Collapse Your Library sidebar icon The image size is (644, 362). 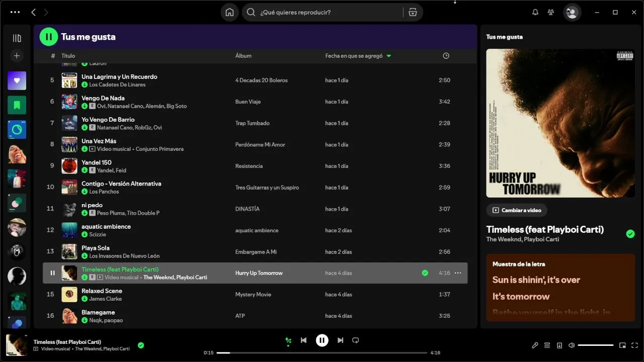pyautogui.click(x=17, y=38)
